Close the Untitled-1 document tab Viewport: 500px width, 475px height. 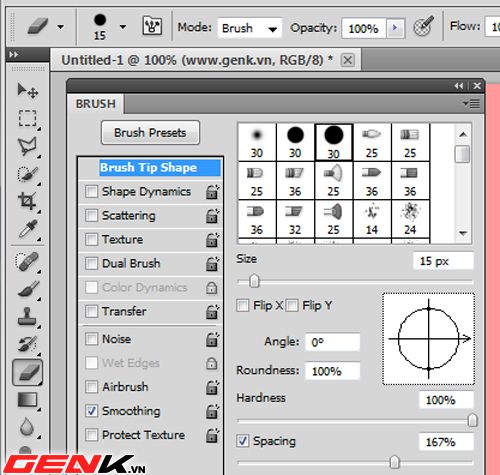click(x=348, y=60)
